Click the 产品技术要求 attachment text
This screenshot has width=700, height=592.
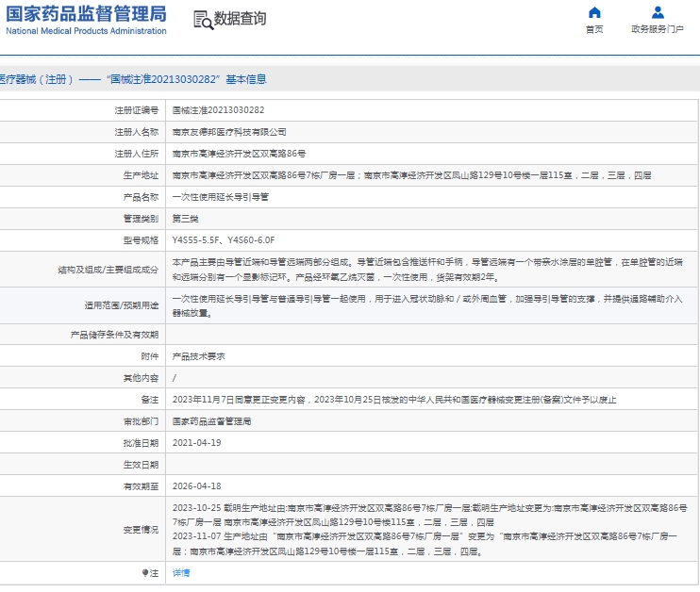(x=199, y=356)
